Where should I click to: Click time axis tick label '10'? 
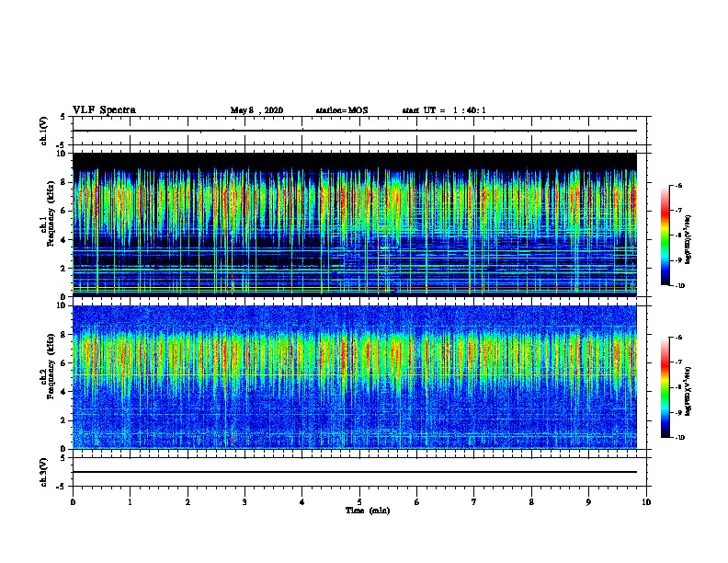[646, 502]
